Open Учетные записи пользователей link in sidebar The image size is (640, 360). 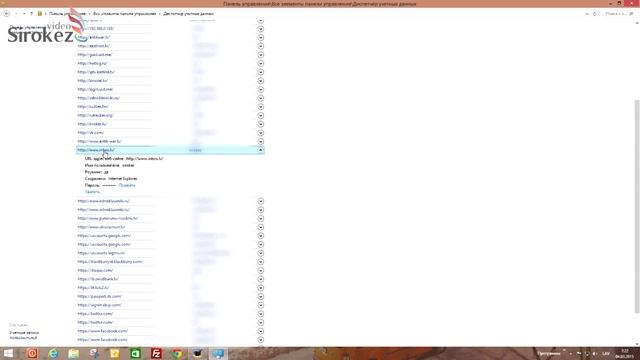(x=24, y=335)
